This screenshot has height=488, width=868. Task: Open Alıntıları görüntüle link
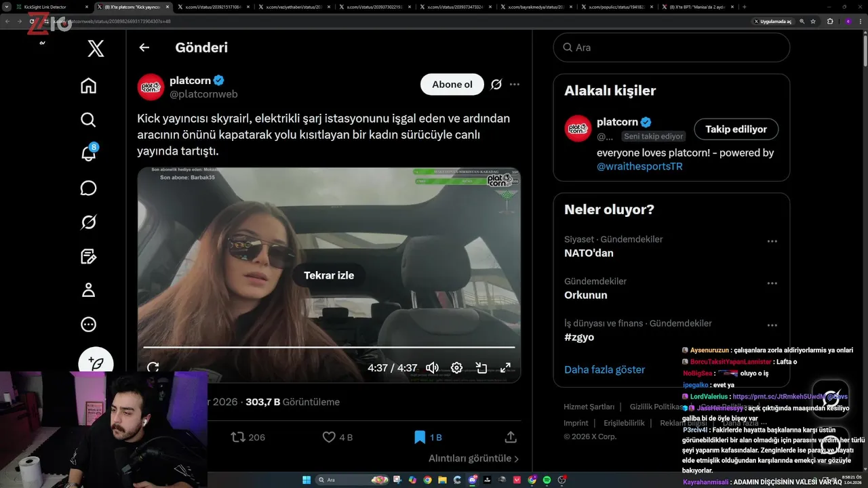473,459
